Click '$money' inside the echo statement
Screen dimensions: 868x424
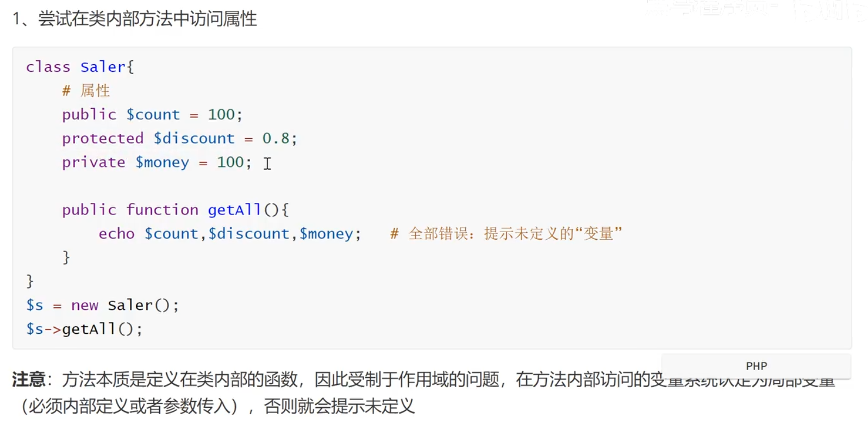click(326, 234)
